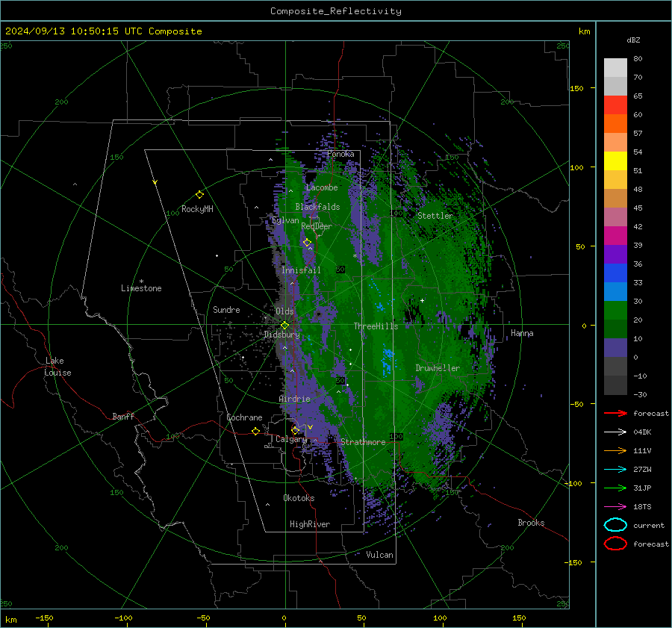Select the Calgary city label
672x628 pixels.
tap(291, 439)
